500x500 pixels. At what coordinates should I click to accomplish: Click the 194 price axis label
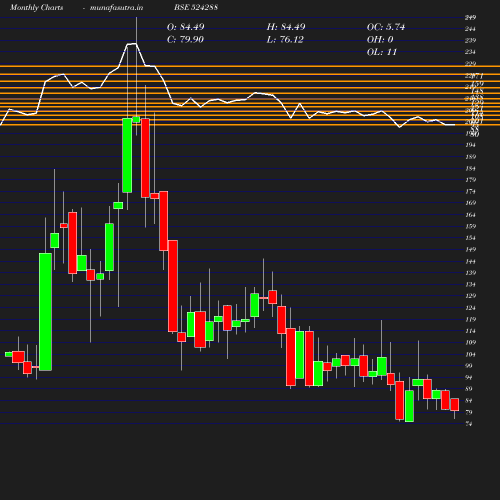click(x=470, y=145)
